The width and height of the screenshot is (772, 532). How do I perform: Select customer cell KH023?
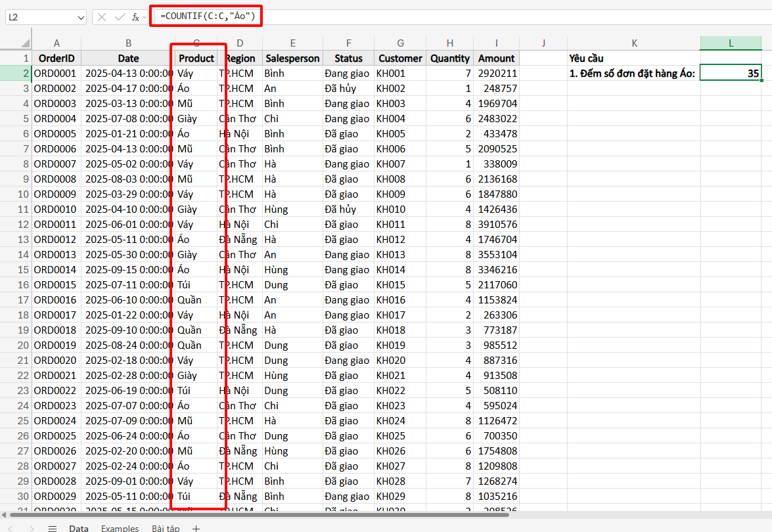400,405
